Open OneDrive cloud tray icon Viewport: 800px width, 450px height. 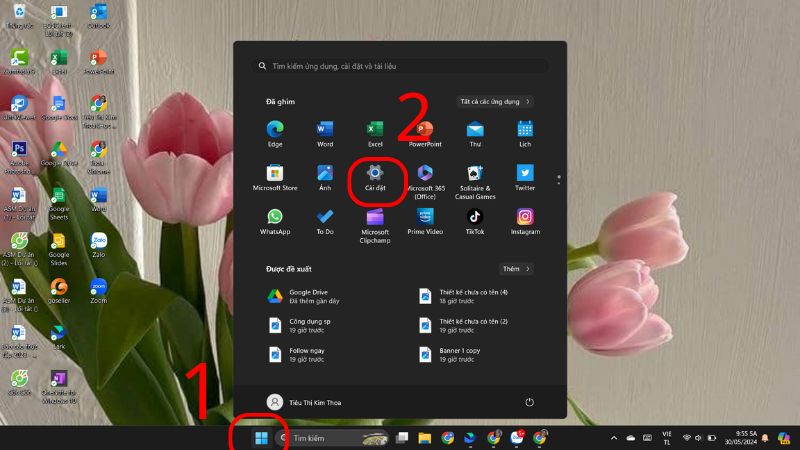click(x=631, y=438)
